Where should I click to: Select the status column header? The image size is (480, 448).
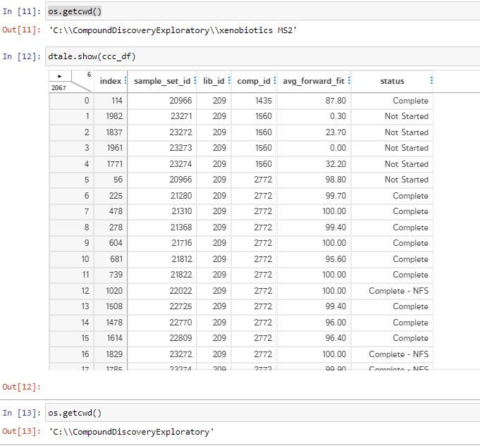tap(392, 81)
